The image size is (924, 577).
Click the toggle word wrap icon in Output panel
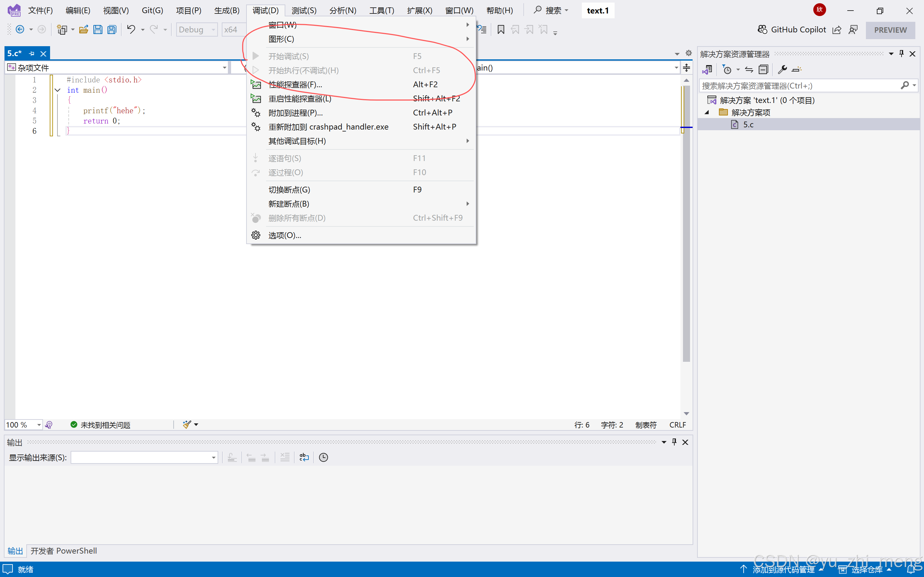tap(304, 457)
